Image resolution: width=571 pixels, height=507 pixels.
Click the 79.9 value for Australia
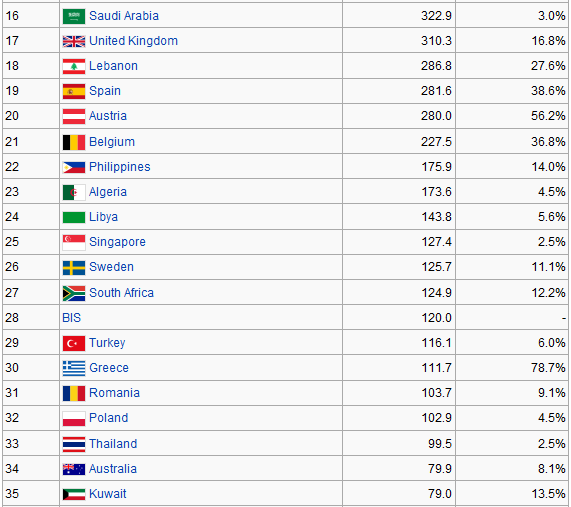440,469
